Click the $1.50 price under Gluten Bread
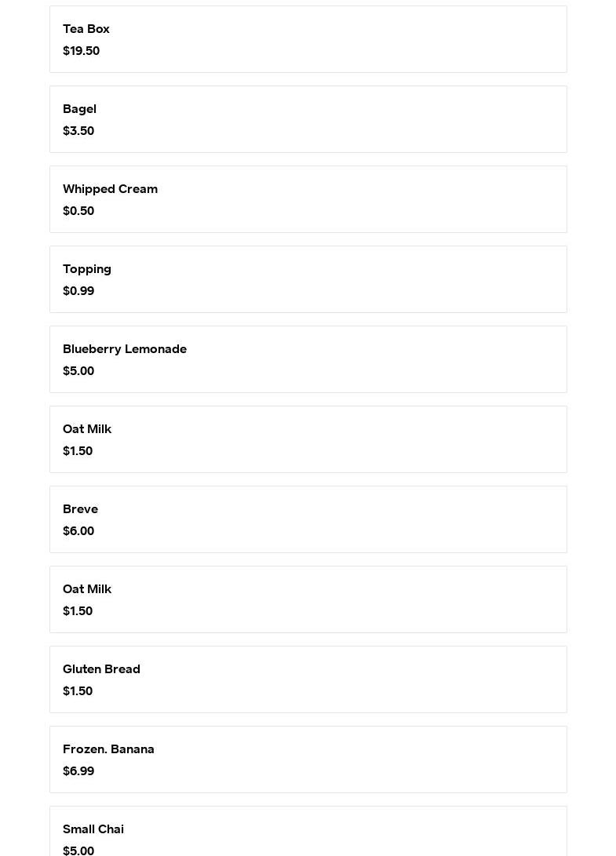This screenshot has width=616, height=856. tap(78, 691)
